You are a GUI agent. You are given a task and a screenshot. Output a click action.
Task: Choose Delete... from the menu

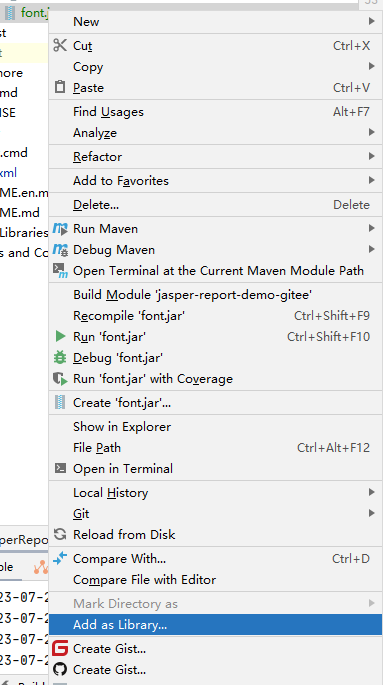[x=215, y=204]
